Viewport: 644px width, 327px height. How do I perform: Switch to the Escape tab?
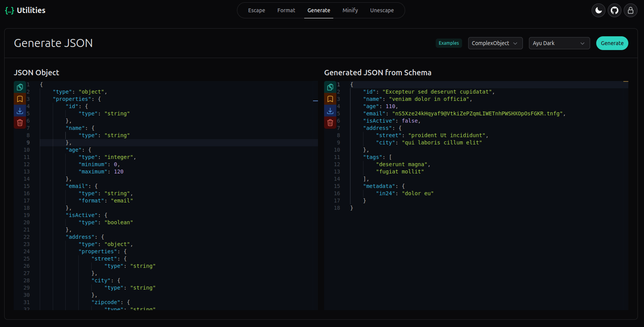pos(256,10)
